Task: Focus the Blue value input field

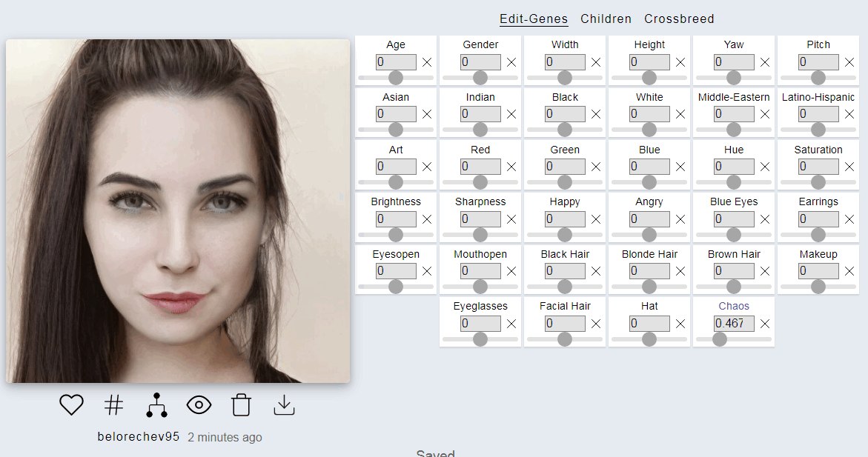Action: click(x=649, y=167)
